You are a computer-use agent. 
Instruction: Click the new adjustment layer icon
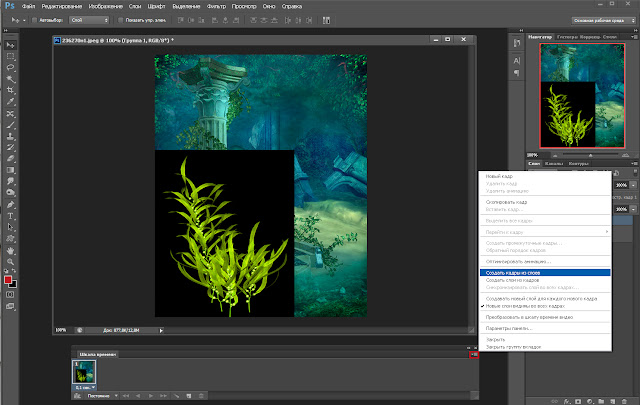[589, 401]
